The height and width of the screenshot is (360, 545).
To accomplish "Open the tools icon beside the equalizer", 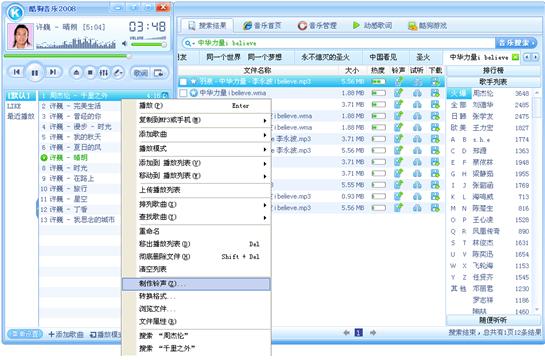I will pyautogui.click(x=118, y=73).
